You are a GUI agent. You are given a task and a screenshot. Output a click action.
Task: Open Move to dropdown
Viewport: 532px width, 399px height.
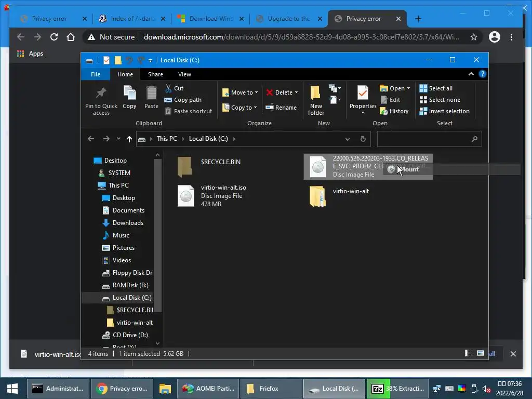point(240,92)
